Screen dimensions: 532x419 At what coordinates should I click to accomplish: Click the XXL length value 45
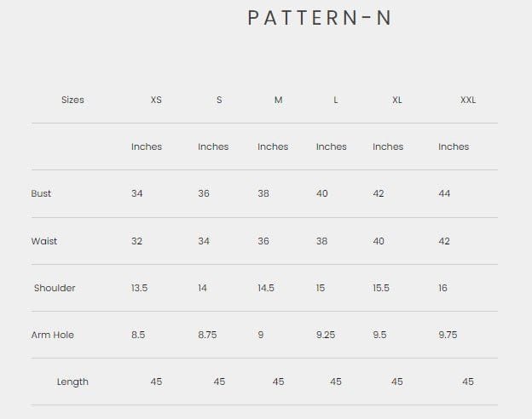468,382
